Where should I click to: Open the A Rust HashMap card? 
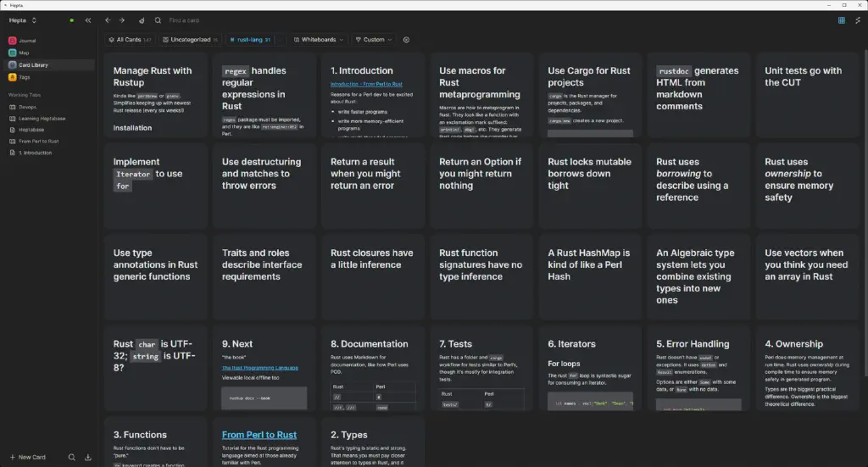click(590, 276)
